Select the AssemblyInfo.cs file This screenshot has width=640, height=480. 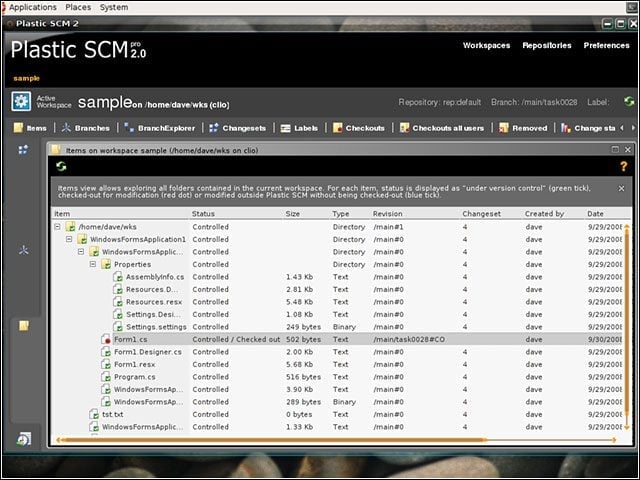pyautogui.click(x=155, y=277)
